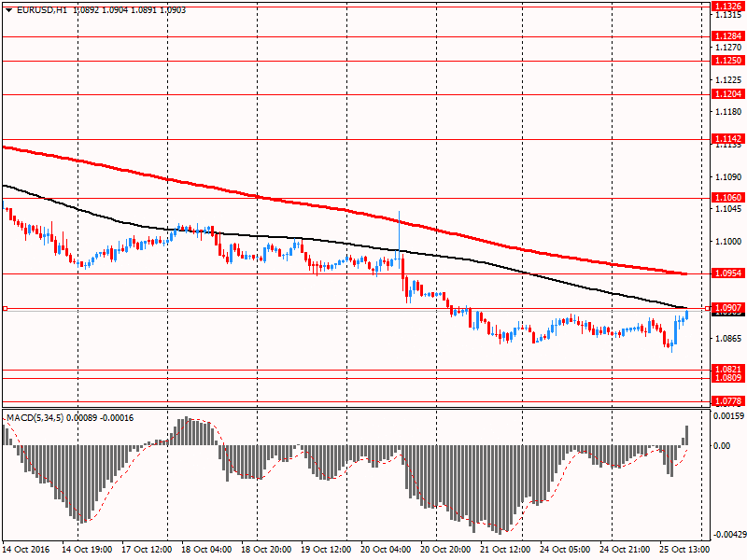
Task: Select the 14 Oct 19:00 time label
Action: click(x=87, y=549)
